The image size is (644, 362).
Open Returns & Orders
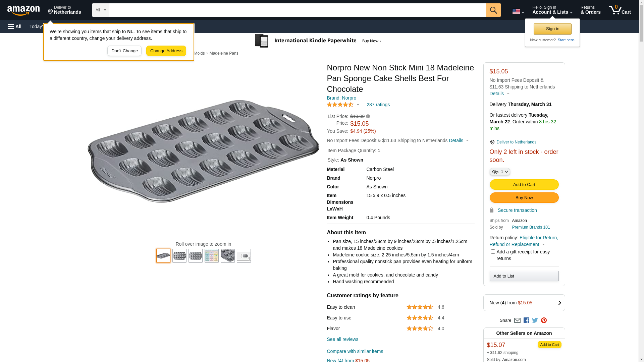(590, 10)
